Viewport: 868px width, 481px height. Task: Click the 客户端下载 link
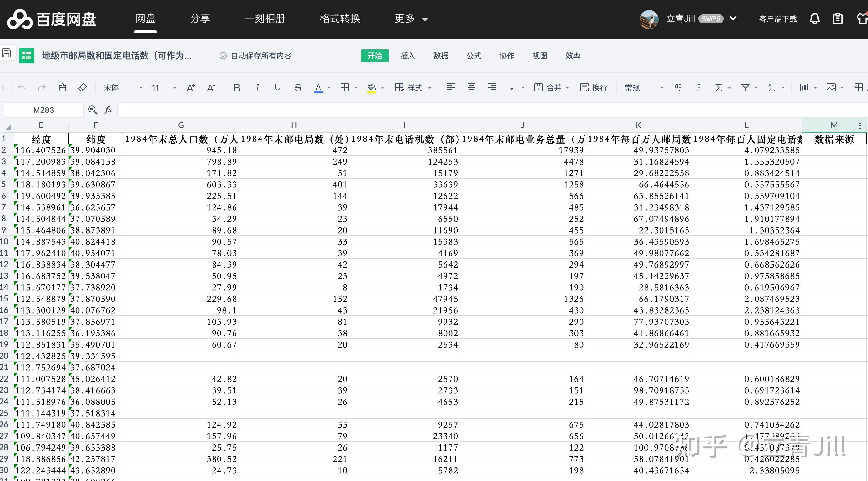pyautogui.click(x=778, y=19)
